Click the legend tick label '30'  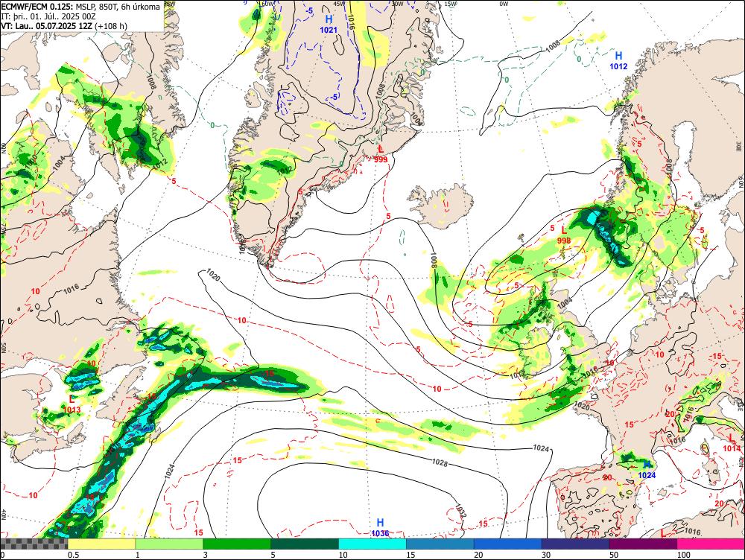(x=546, y=555)
